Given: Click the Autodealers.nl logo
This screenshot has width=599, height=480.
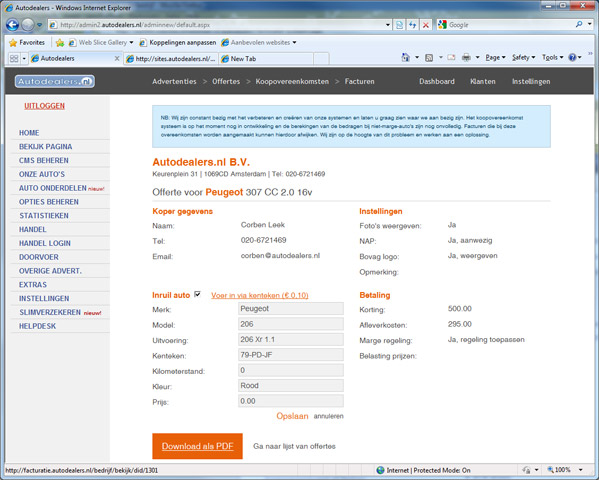Looking at the screenshot, I should 55,81.
